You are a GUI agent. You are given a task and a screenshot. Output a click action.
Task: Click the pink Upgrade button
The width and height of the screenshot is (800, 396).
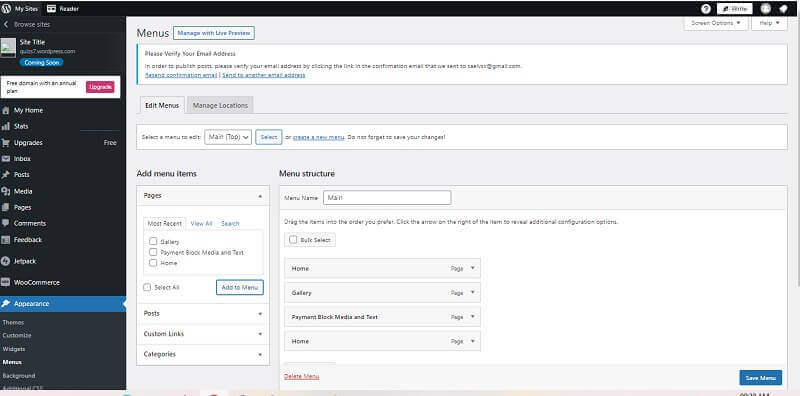pos(100,87)
